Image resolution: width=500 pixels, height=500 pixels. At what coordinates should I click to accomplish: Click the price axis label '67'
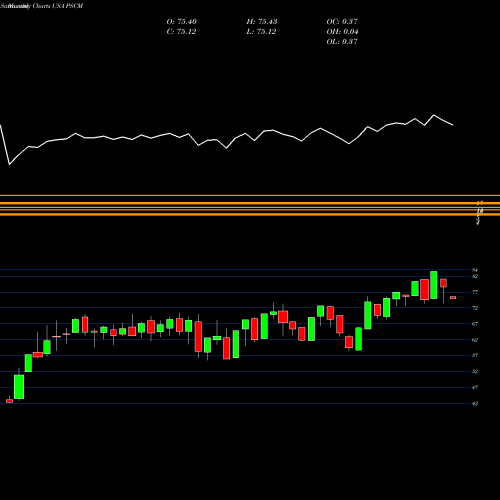(475, 324)
